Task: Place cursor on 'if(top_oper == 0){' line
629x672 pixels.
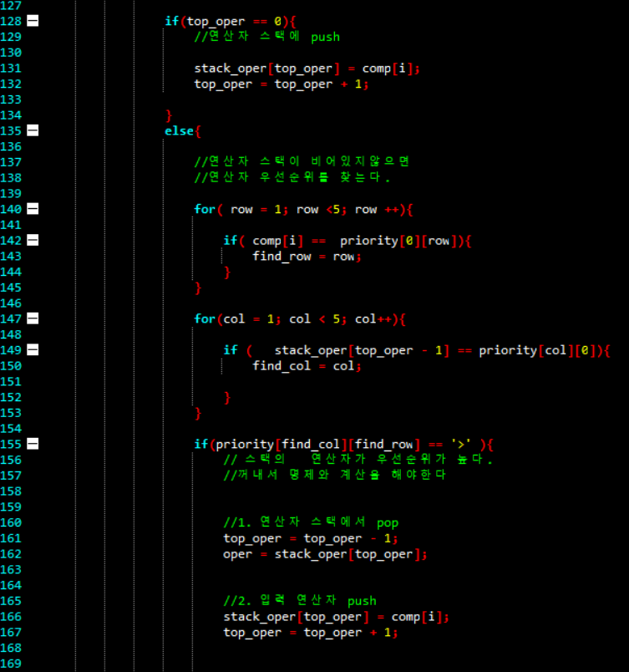Action: [231, 21]
